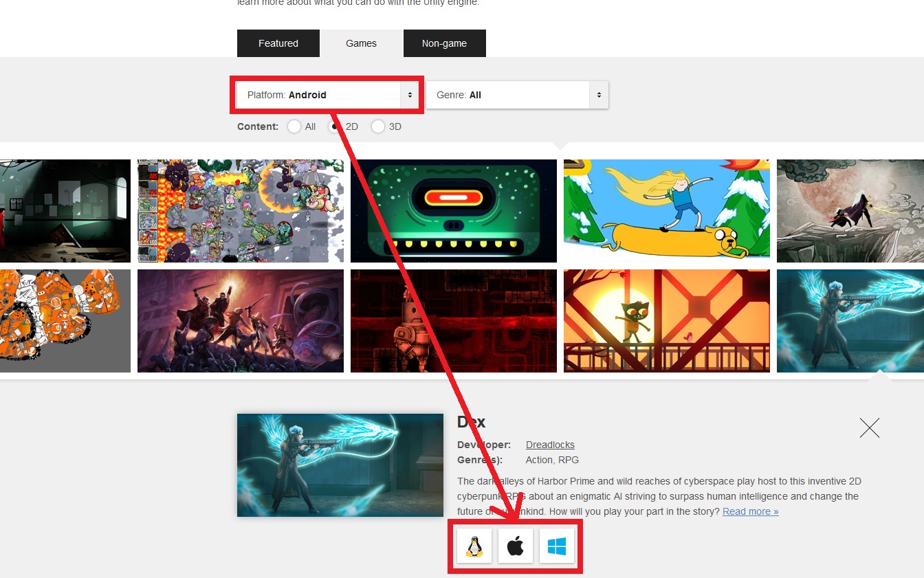Open the Platform: Android dropdown
Image resolution: width=924 pixels, height=578 pixels.
(x=328, y=95)
